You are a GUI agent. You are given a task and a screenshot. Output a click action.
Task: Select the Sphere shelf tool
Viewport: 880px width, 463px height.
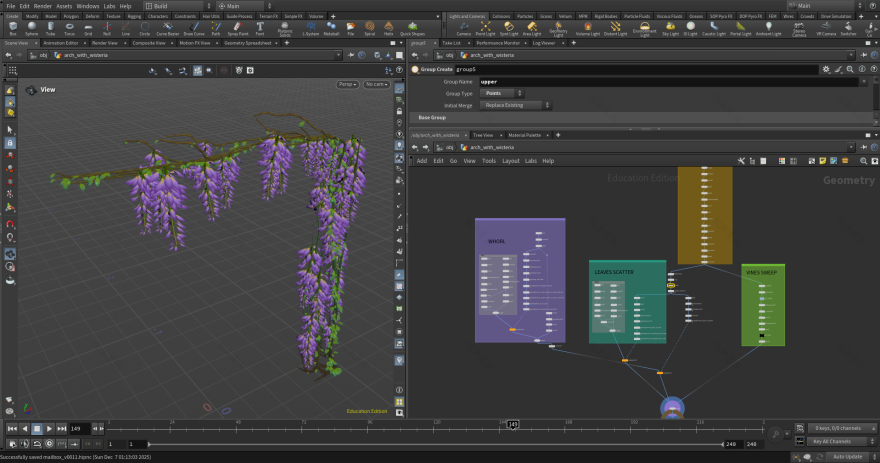tap(31, 29)
